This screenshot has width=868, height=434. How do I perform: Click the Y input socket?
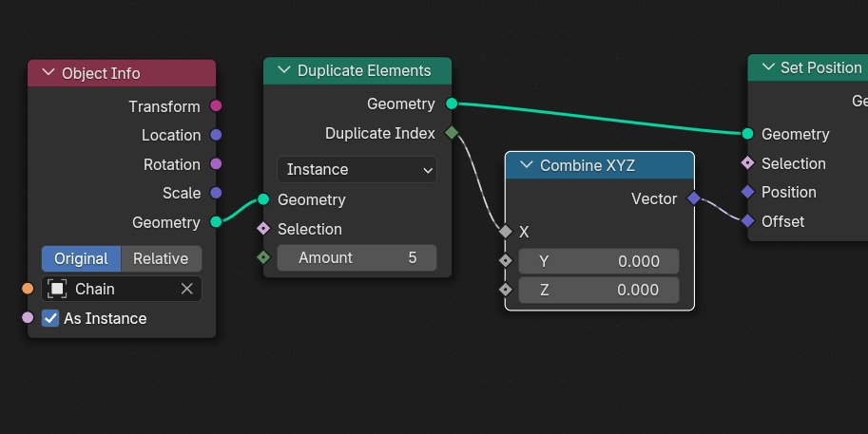pyautogui.click(x=506, y=260)
